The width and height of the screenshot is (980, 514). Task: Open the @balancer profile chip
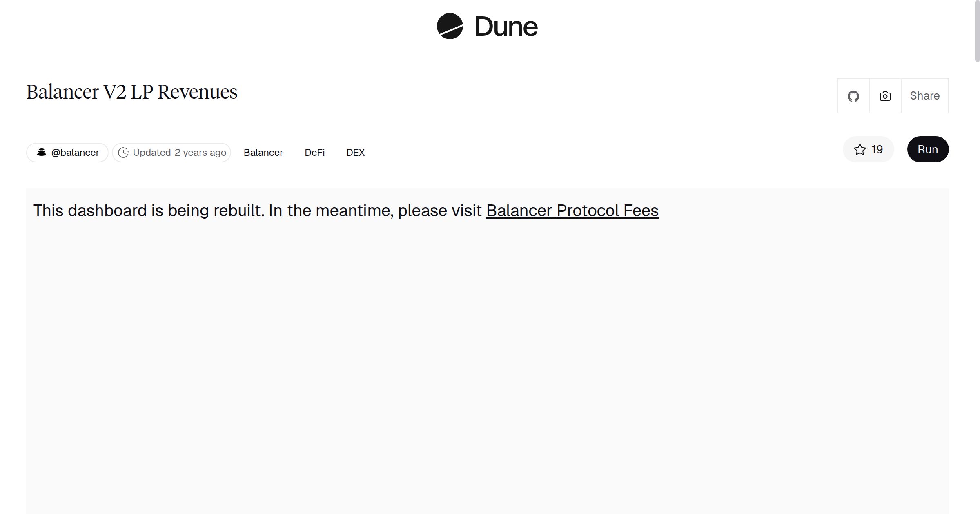pos(67,152)
